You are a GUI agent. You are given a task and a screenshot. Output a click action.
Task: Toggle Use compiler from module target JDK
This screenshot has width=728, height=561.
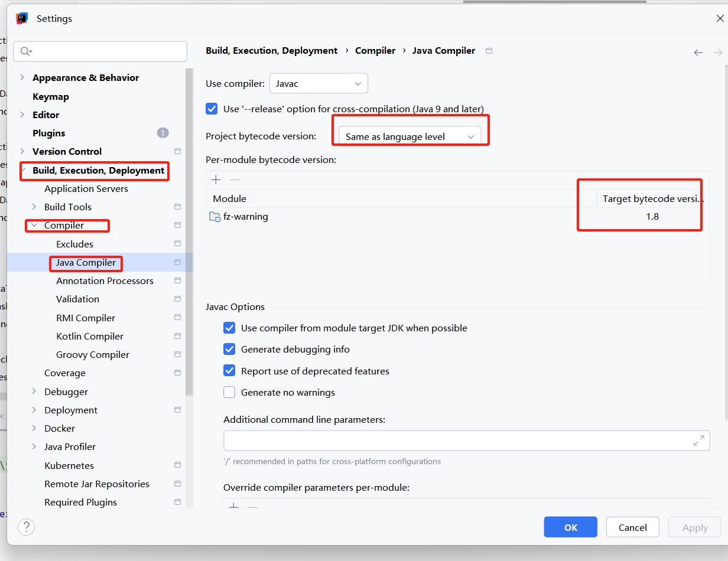coord(229,328)
